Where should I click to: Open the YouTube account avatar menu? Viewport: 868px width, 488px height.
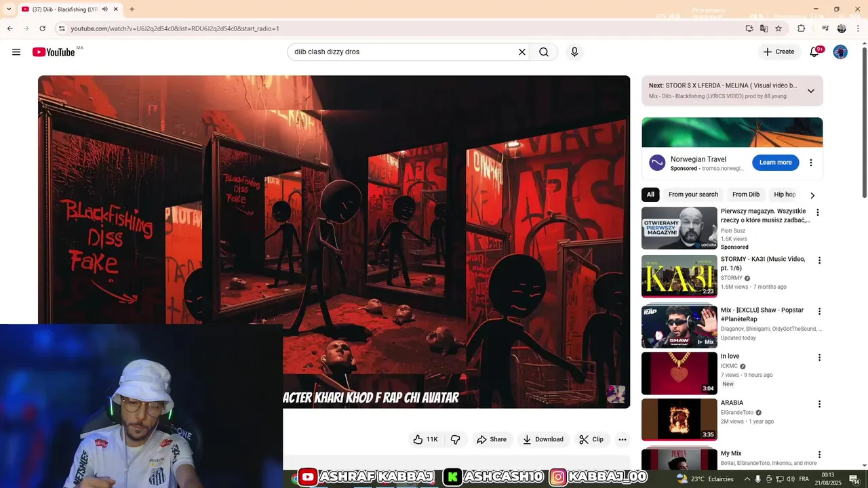(840, 52)
